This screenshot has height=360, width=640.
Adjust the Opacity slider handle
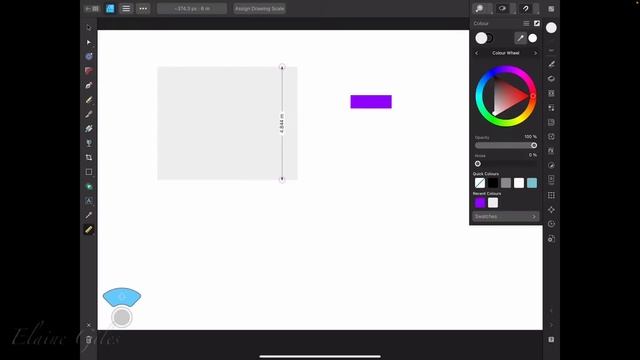(534, 145)
